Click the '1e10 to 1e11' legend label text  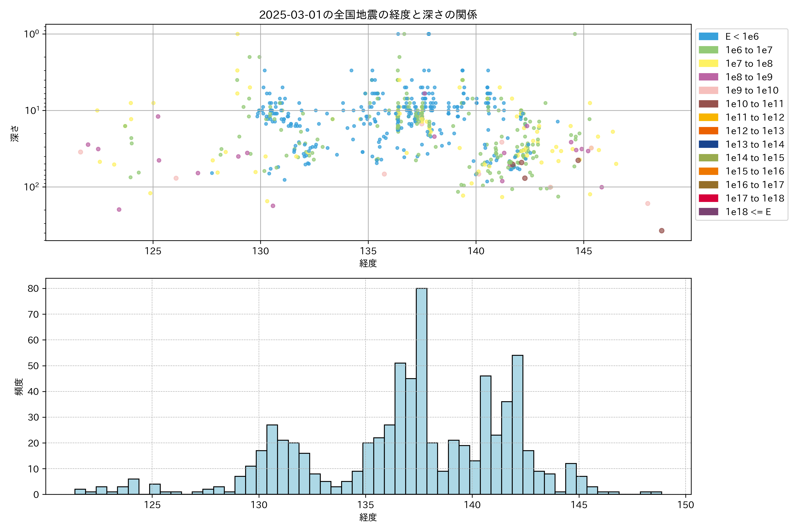pyautogui.click(x=754, y=104)
